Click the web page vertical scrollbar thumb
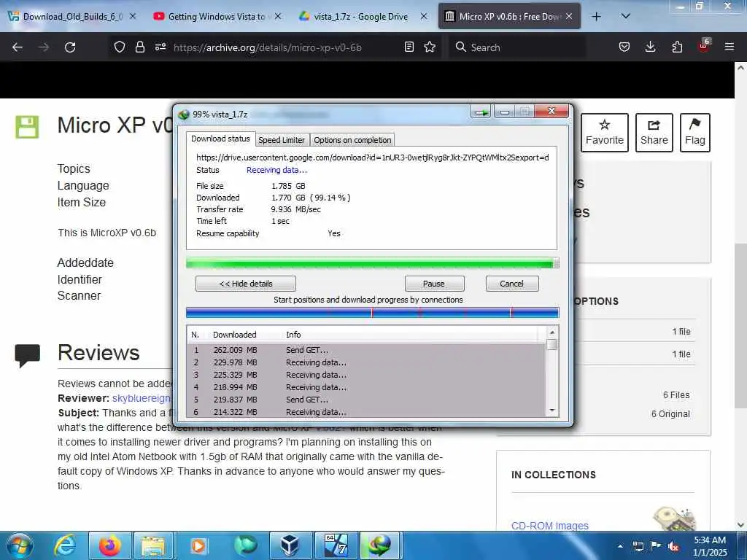 (741, 324)
